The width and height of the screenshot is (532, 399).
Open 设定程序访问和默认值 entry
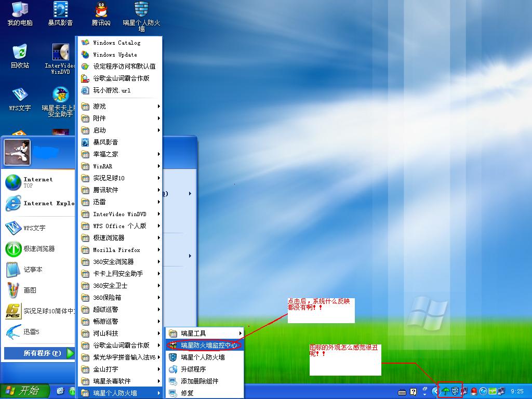pyautogui.click(x=120, y=66)
